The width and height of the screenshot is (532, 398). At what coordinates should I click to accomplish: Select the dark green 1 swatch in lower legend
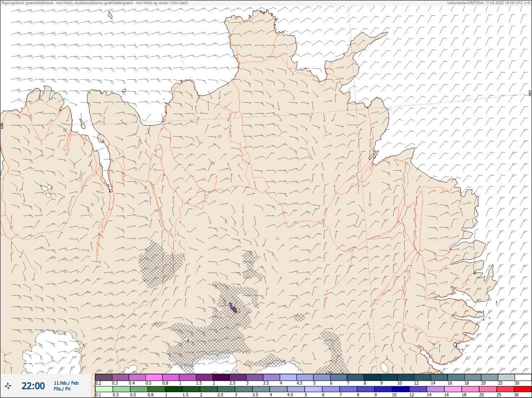click(x=173, y=389)
